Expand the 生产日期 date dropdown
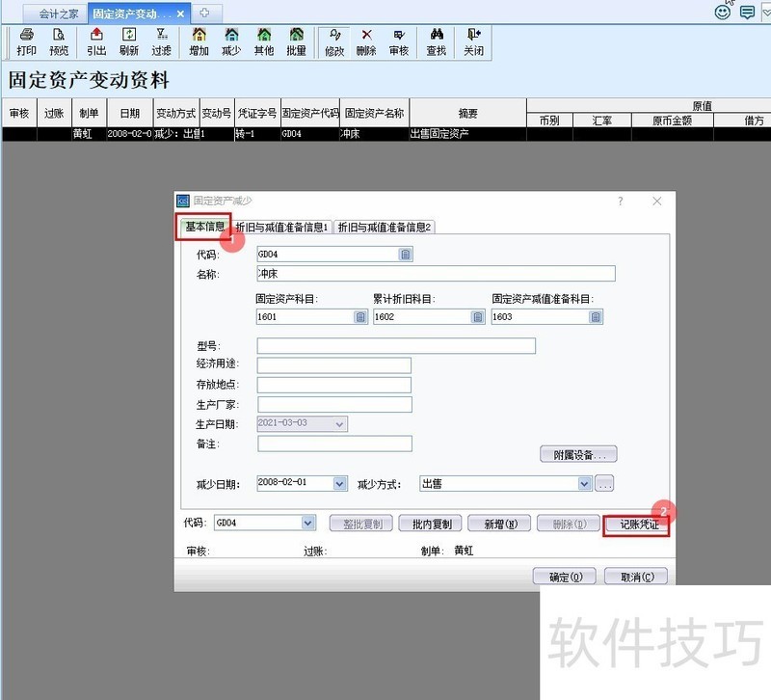771x700 pixels. (339, 423)
